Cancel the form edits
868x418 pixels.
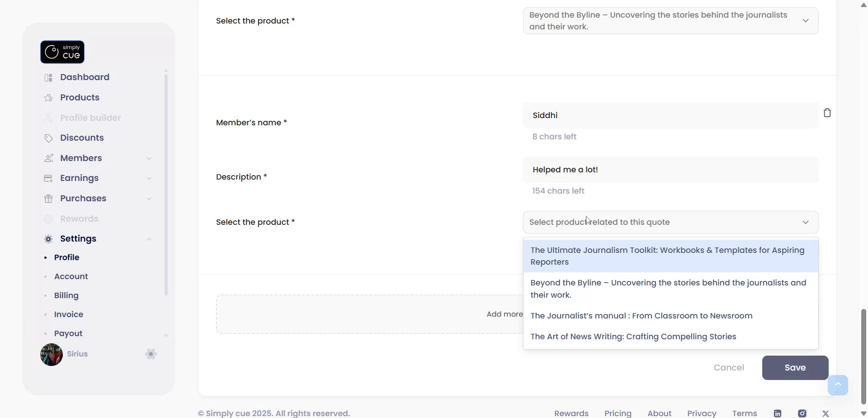(728, 368)
